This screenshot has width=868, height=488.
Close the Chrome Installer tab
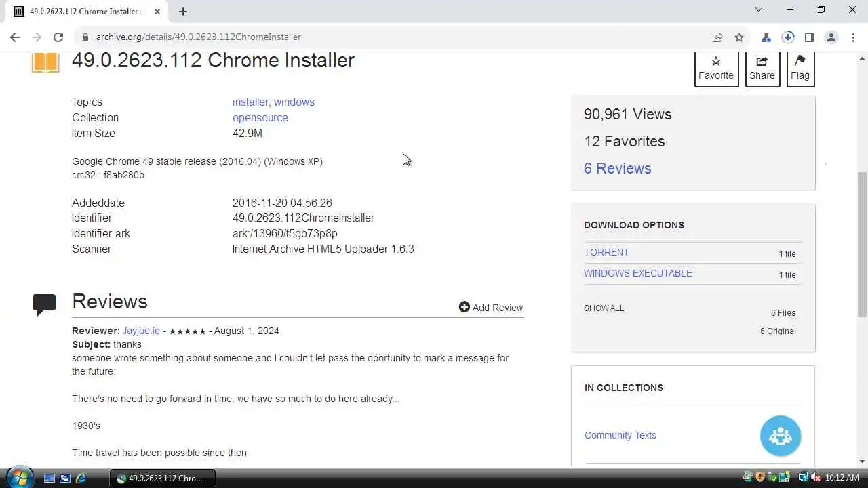[x=157, y=12]
